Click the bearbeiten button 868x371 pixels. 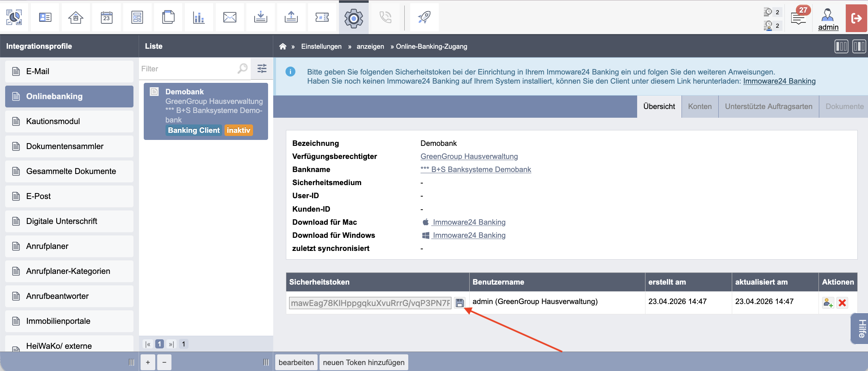tap(296, 362)
